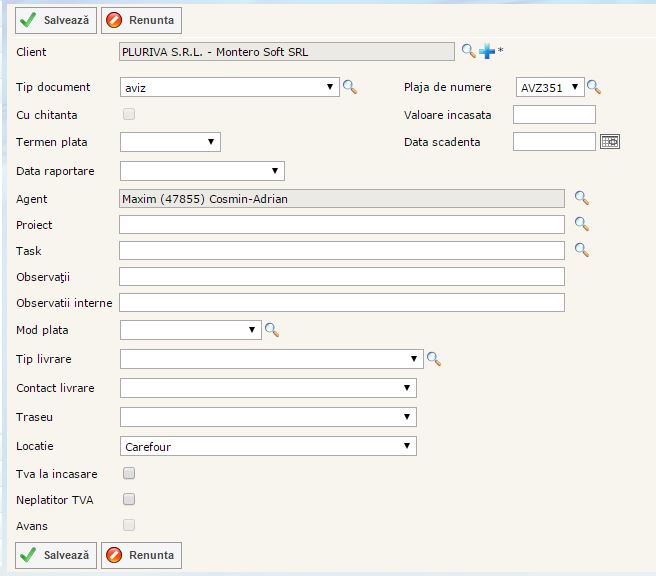Click into the Observații text field
Image resolution: width=656 pixels, height=576 pixels.
pos(341,276)
